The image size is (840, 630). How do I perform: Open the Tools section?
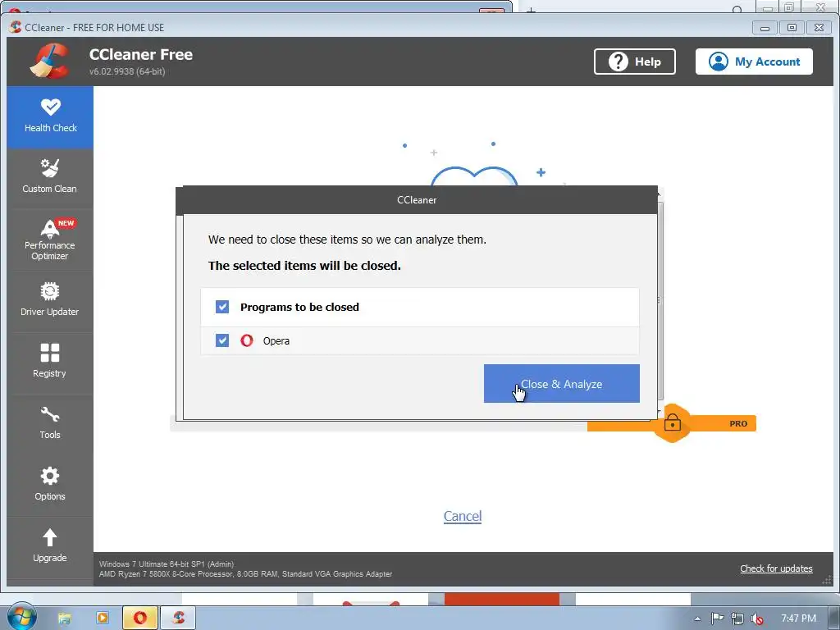click(50, 424)
